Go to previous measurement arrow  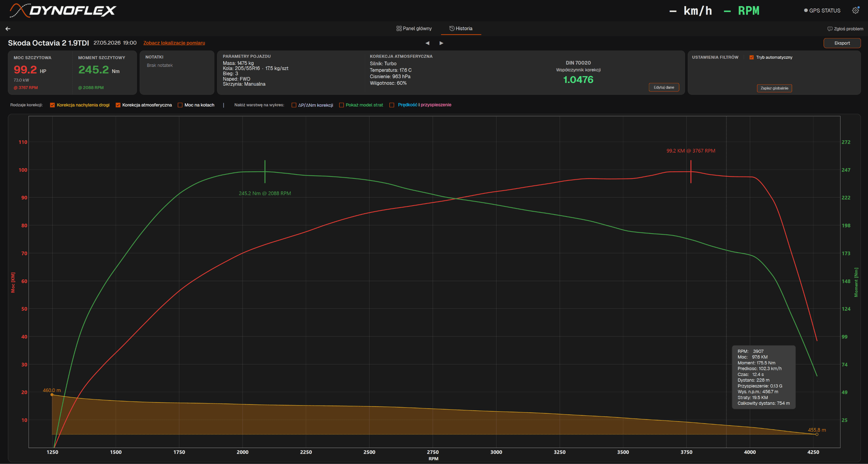click(x=428, y=43)
